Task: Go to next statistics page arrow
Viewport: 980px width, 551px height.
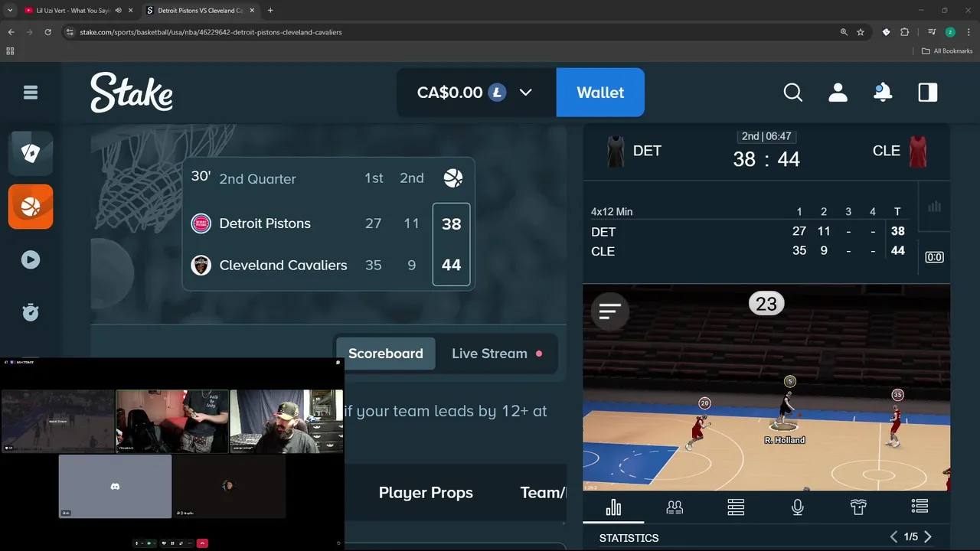Action: pyautogui.click(x=928, y=537)
